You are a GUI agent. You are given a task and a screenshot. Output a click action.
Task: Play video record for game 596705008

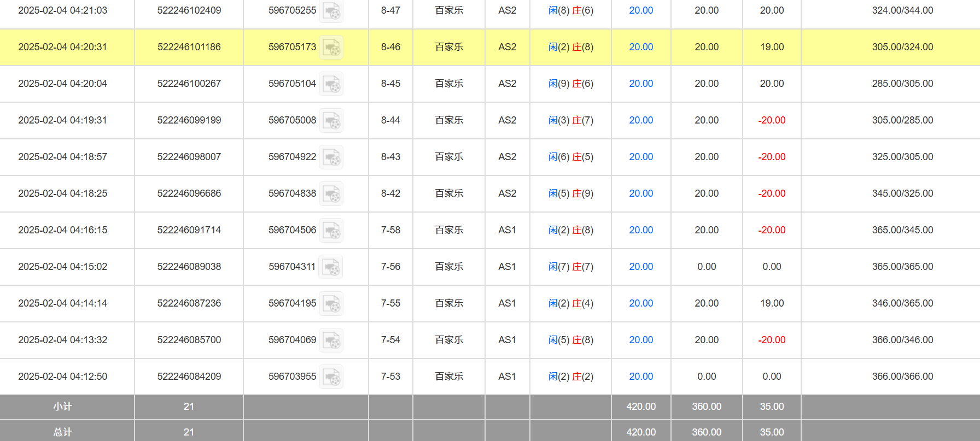click(x=331, y=121)
